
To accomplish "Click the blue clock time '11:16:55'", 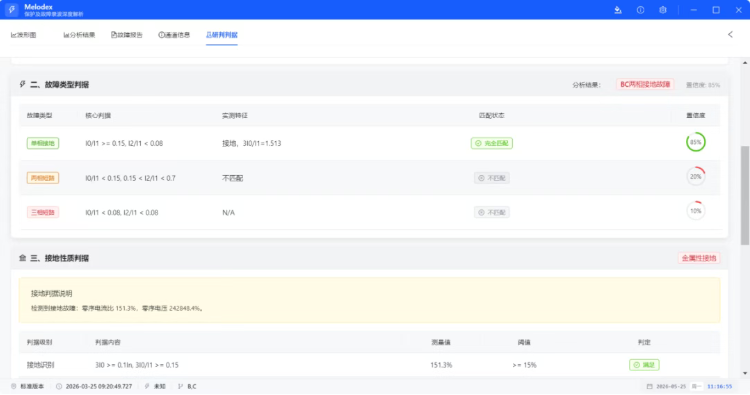I will (x=719, y=386).
